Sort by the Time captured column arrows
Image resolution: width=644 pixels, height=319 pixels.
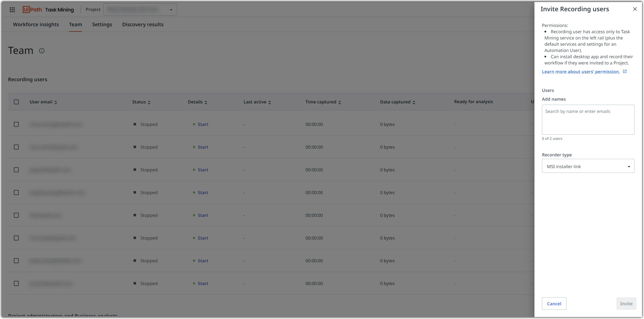(340, 102)
